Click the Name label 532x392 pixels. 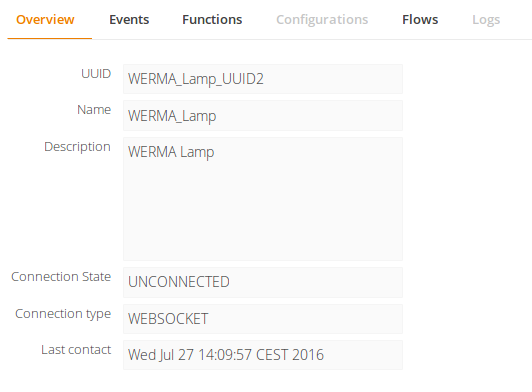(94, 110)
